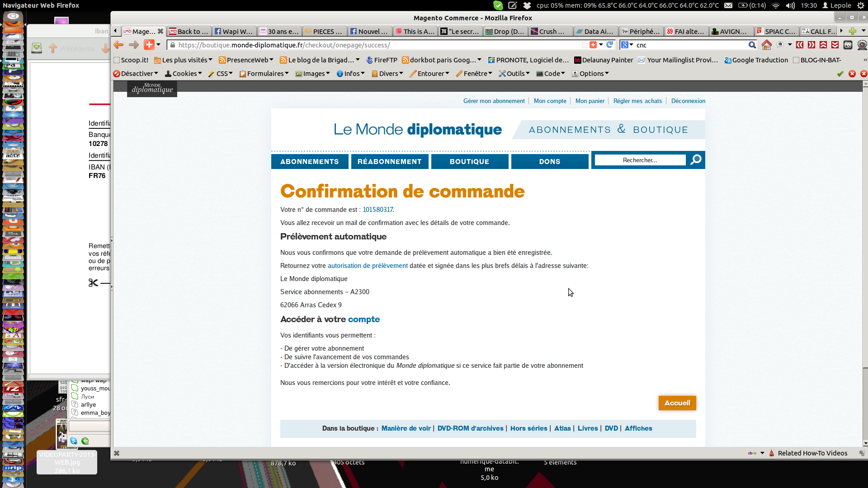
Task: Click the Firefox home button icon
Action: tap(767, 45)
